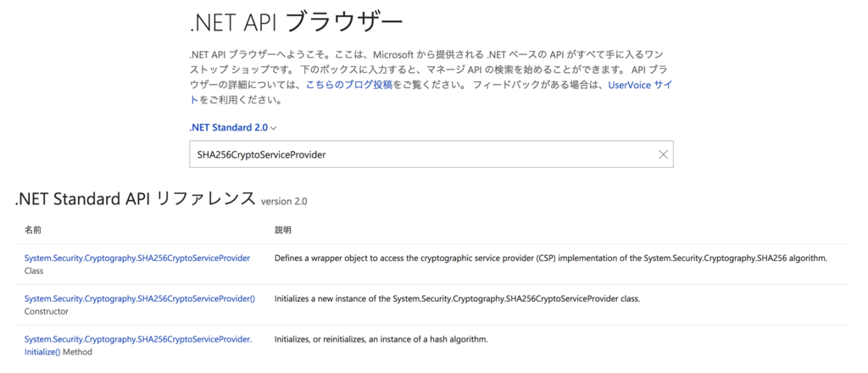Click the 名前 column header

coord(32,230)
